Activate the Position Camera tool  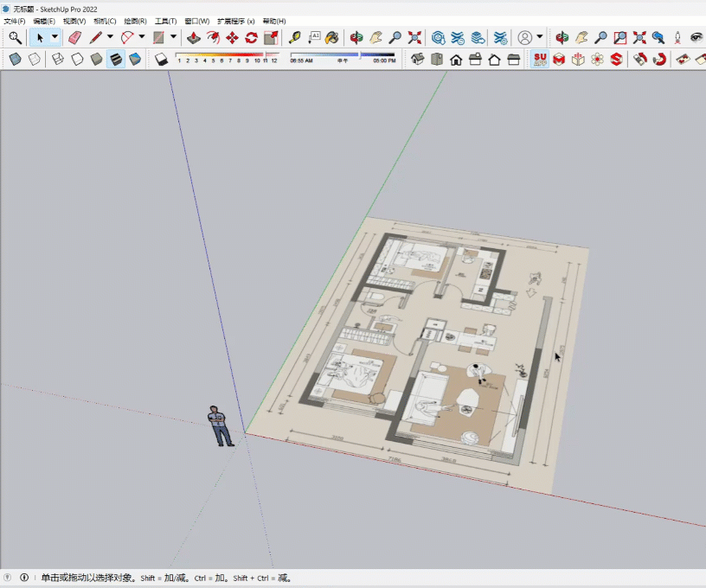click(x=677, y=38)
